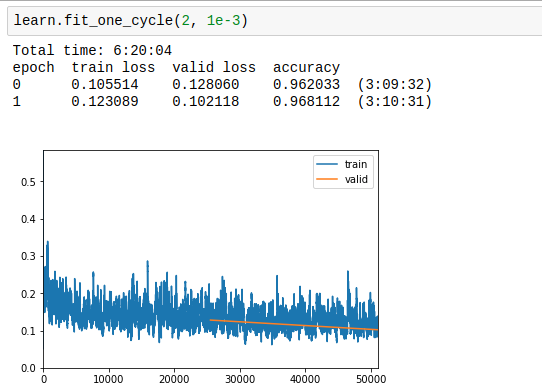Click the x-axis tick label 10000
This screenshot has width=542, height=390.
(109, 379)
